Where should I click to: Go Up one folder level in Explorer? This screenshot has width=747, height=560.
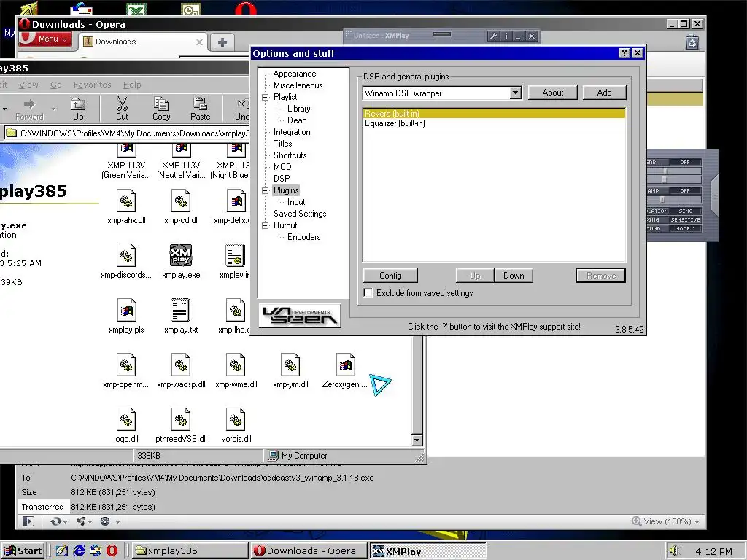click(x=78, y=109)
